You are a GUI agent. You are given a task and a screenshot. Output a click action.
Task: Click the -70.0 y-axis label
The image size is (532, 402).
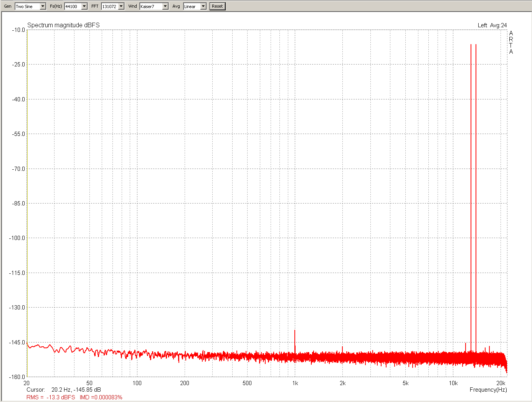tap(18, 169)
